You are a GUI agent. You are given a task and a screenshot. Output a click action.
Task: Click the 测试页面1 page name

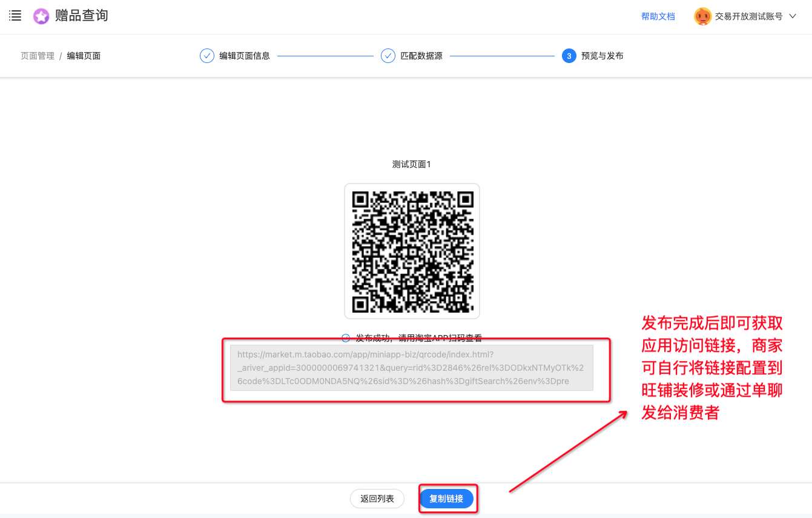coord(412,164)
